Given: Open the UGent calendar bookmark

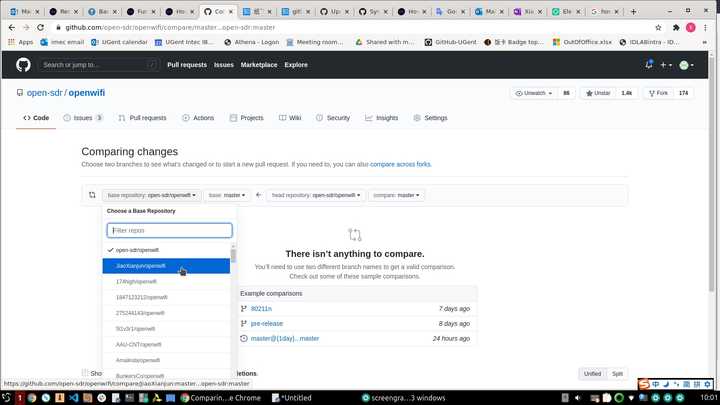Looking at the screenshot, I should point(119,42).
